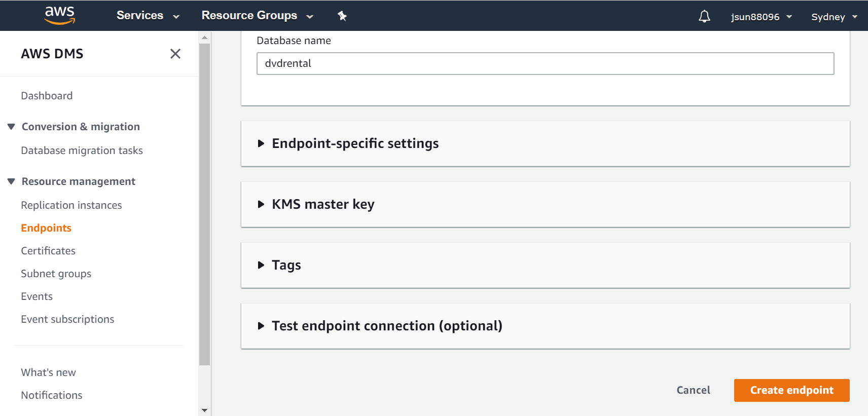Open the jsun88096 account menu
This screenshot has height=416, width=868.
[761, 17]
